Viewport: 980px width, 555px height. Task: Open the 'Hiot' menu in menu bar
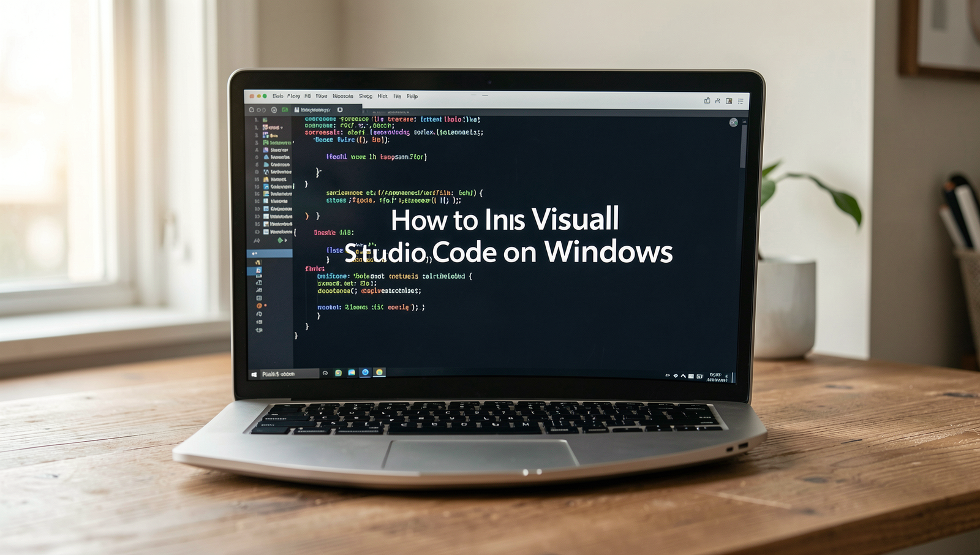click(x=382, y=96)
